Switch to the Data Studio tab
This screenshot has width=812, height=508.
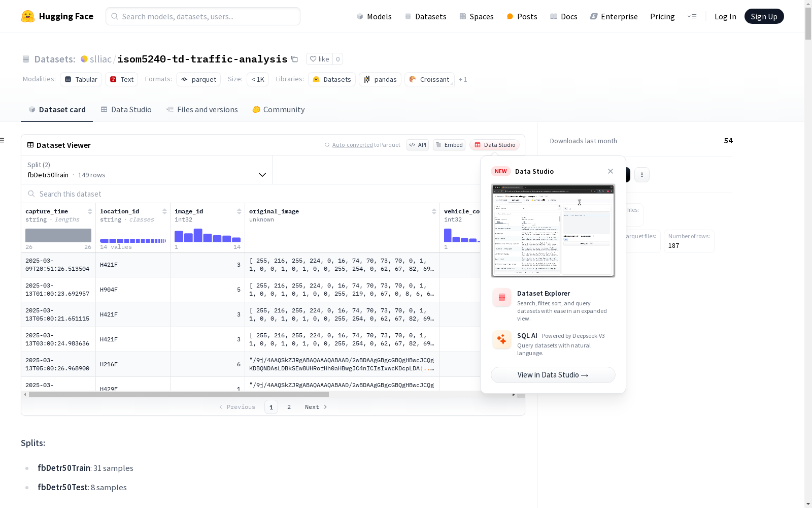[x=126, y=110]
